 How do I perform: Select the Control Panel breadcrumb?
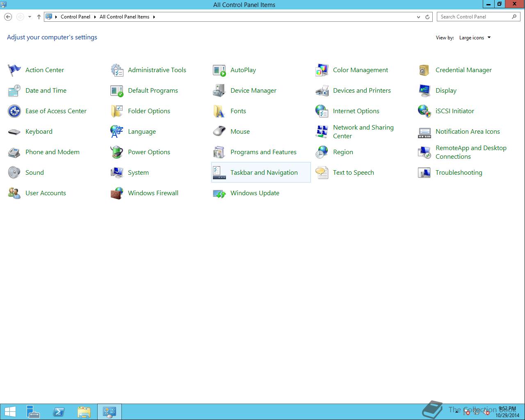[x=75, y=17]
